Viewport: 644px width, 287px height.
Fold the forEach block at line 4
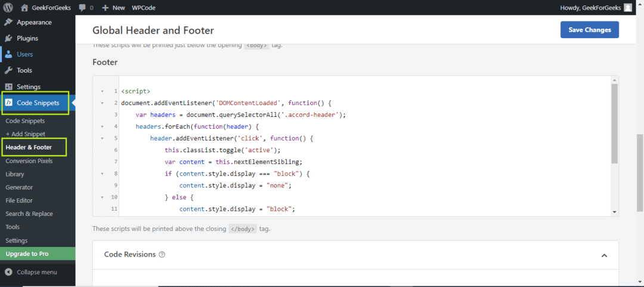(102, 126)
